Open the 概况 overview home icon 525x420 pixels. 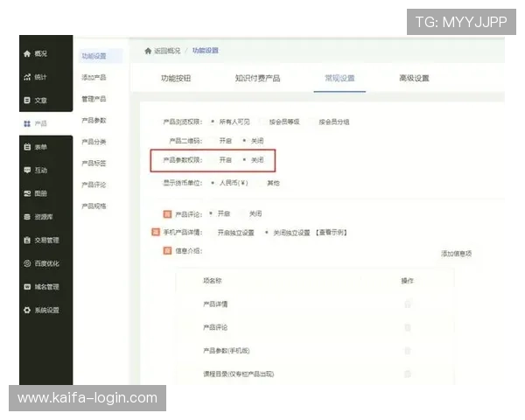coord(27,53)
